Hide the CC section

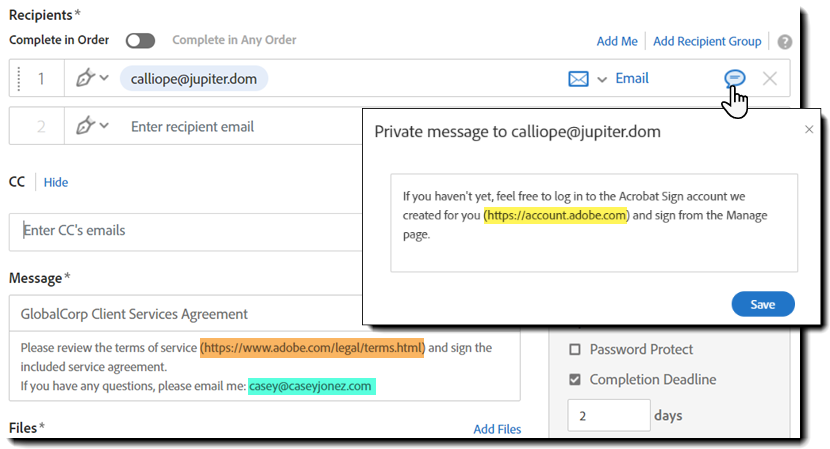[56, 182]
